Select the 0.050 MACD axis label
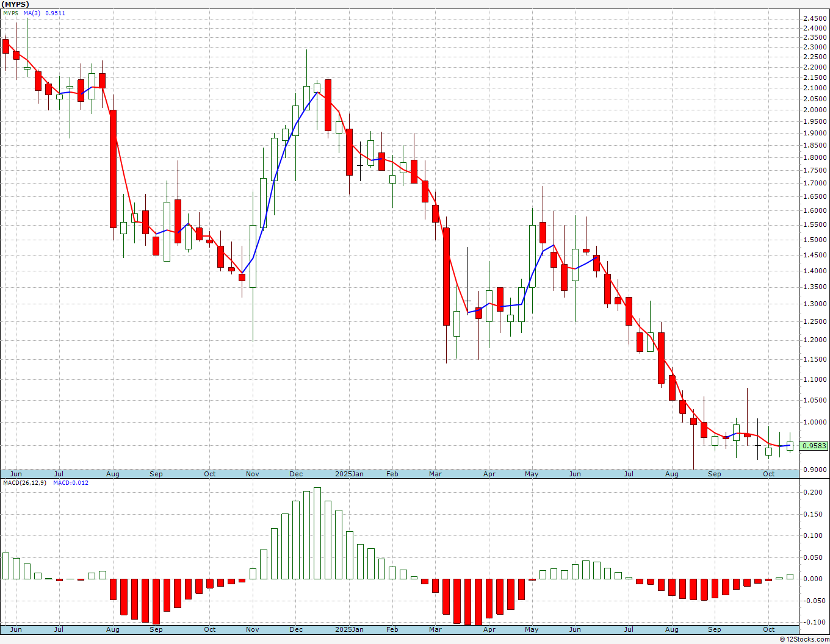 point(812,557)
